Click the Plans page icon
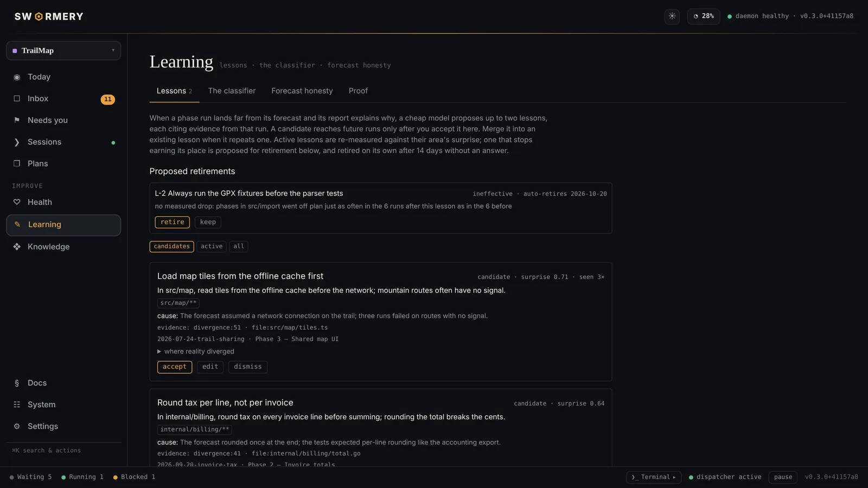 tap(17, 164)
